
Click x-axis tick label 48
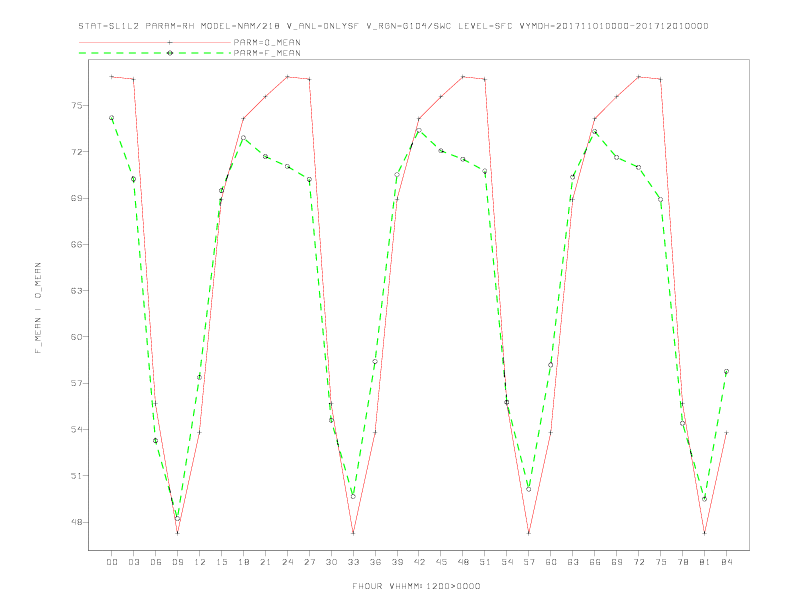coord(463,562)
